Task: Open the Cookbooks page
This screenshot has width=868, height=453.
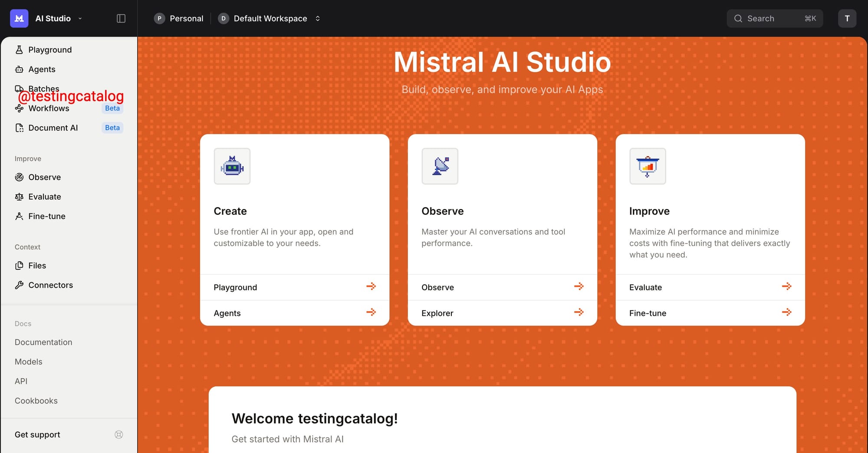Action: 36,400
